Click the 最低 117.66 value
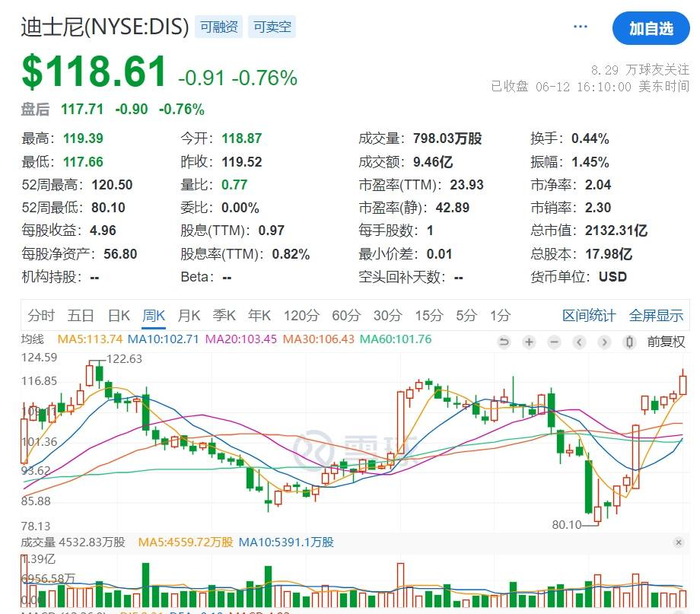Image resolution: width=700 pixels, height=614 pixels. click(x=83, y=162)
